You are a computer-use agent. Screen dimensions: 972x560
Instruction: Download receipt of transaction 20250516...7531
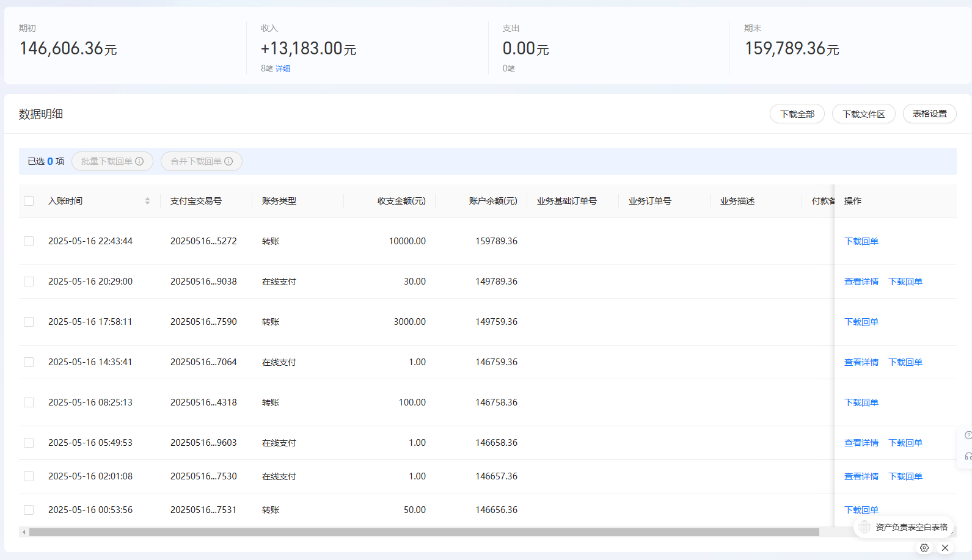(861, 510)
